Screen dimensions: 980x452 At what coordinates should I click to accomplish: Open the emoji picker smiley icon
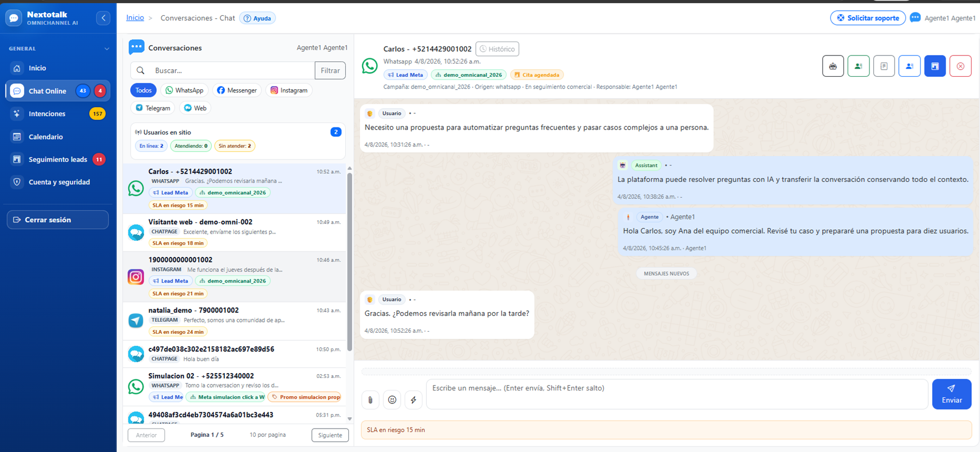point(392,400)
